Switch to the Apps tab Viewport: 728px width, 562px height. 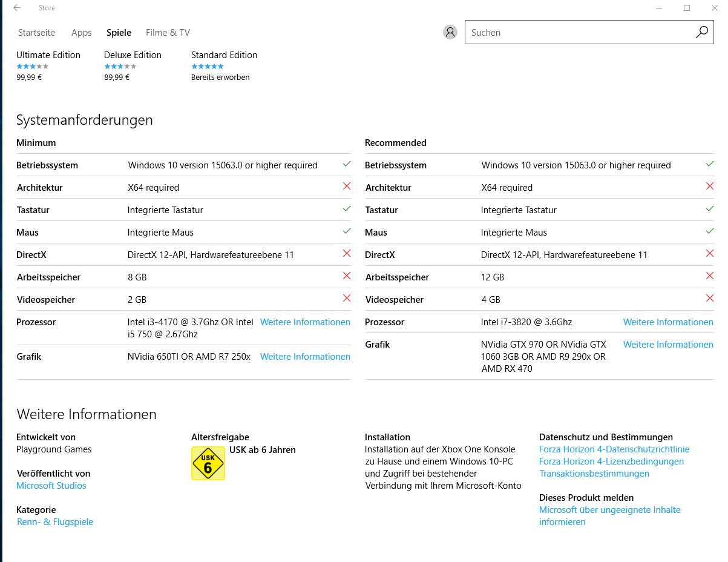(x=81, y=33)
